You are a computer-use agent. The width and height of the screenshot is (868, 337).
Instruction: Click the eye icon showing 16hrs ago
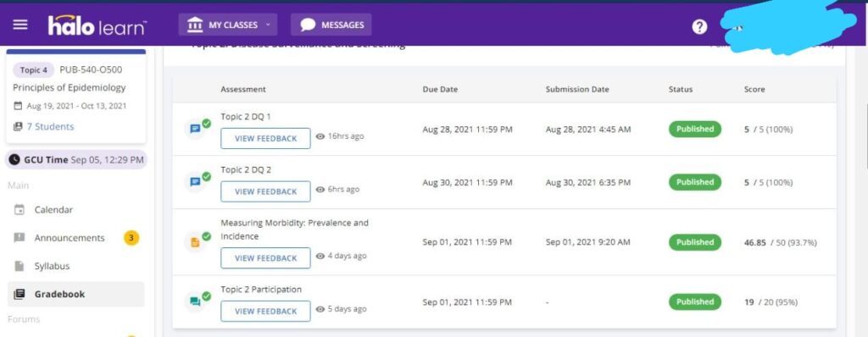click(320, 136)
